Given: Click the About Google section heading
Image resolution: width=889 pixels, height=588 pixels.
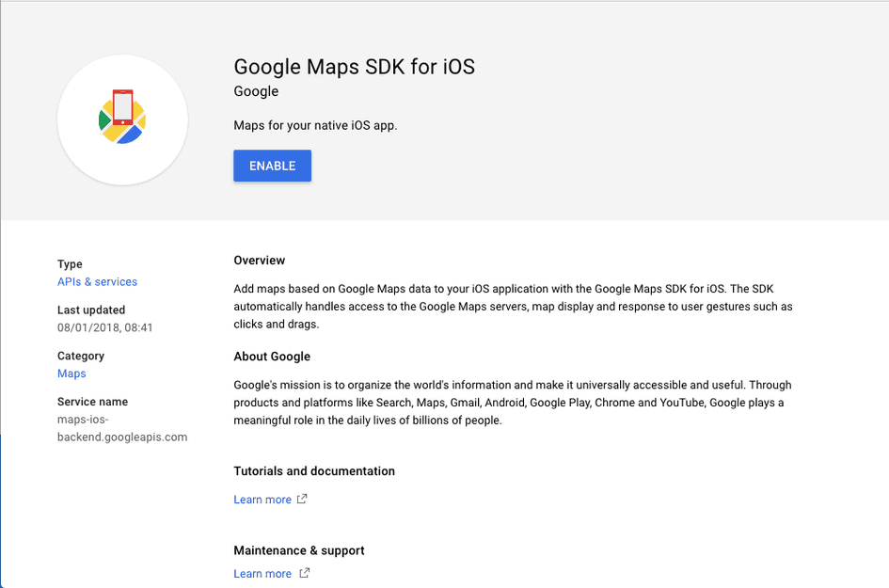Looking at the screenshot, I should [x=272, y=357].
